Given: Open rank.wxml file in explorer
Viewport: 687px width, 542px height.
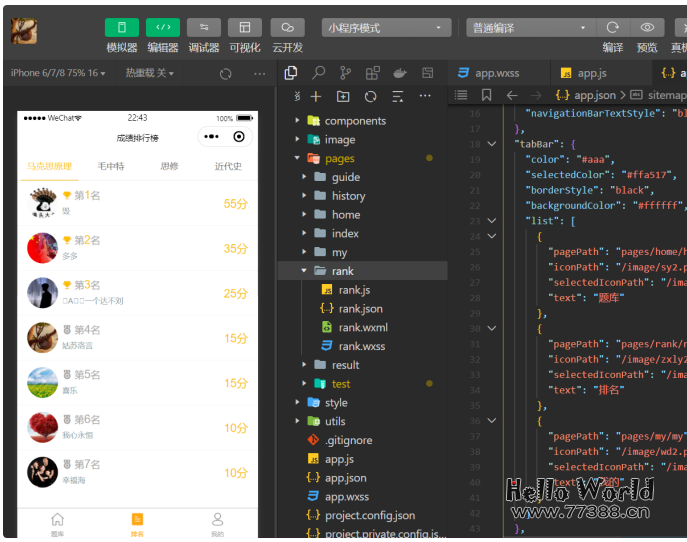Looking at the screenshot, I should coord(363,327).
